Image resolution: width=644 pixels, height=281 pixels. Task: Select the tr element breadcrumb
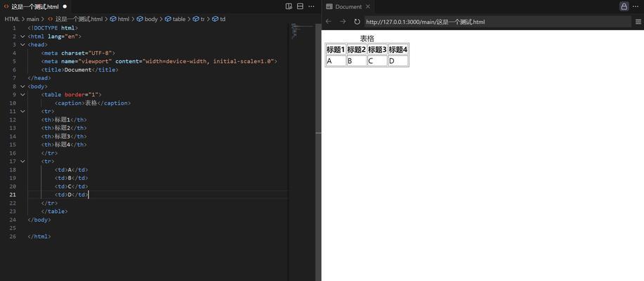[x=199, y=19]
